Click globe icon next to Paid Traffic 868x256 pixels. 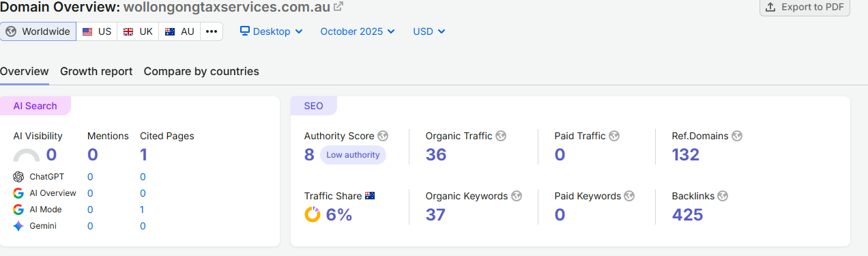pyautogui.click(x=614, y=136)
